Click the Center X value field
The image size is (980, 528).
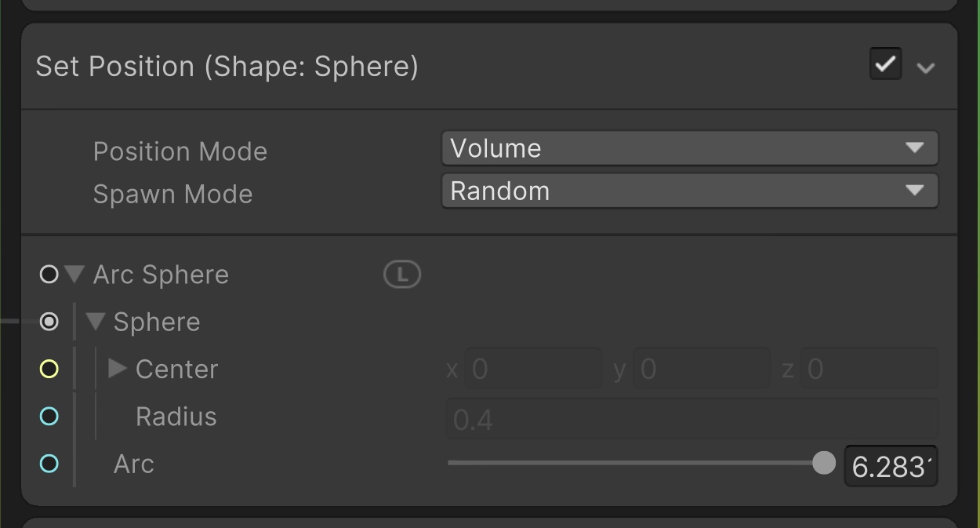pos(533,369)
